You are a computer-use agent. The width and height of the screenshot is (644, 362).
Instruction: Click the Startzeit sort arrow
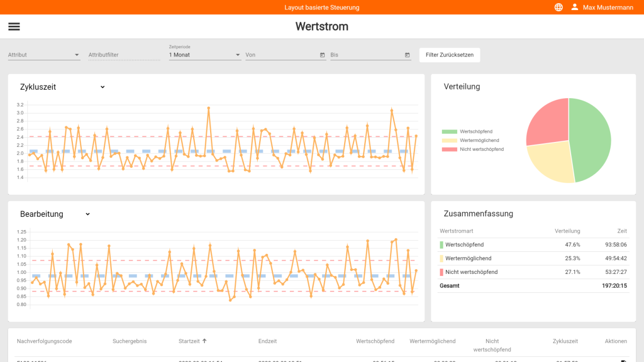coord(205,341)
